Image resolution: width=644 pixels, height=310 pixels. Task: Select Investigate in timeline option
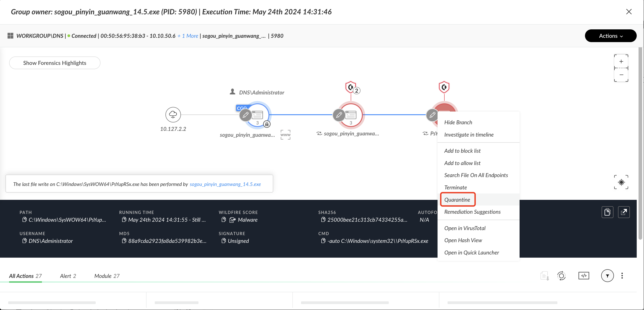tap(469, 135)
